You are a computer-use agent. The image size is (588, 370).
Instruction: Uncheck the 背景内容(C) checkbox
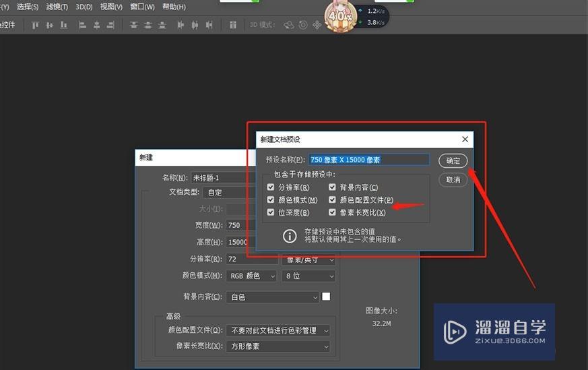pyautogui.click(x=332, y=187)
